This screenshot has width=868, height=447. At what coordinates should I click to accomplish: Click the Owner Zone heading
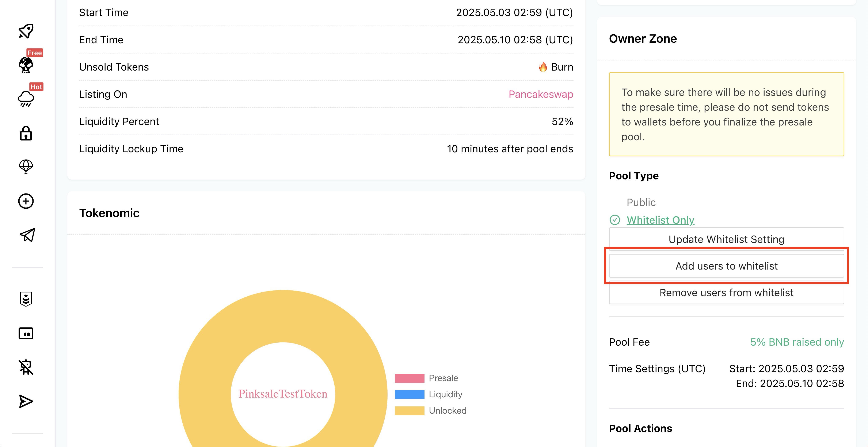[x=643, y=38]
